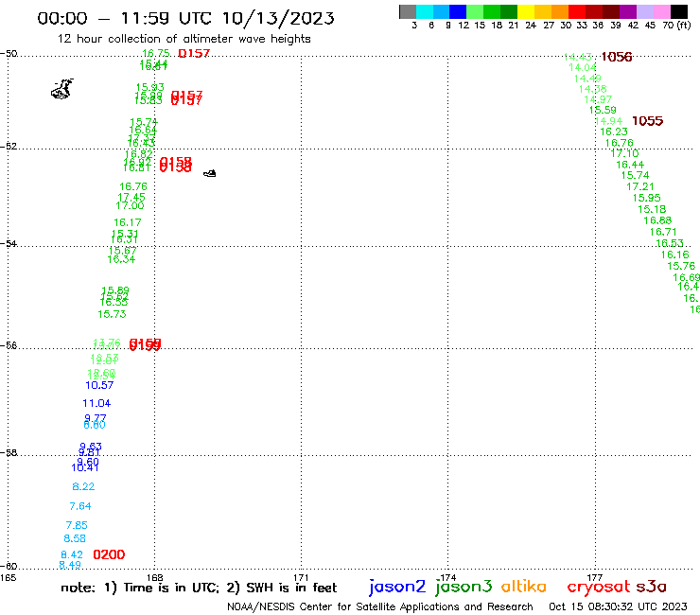The image size is (700, 615).
Task: Click the wave height value 14.97
Action: (x=598, y=99)
